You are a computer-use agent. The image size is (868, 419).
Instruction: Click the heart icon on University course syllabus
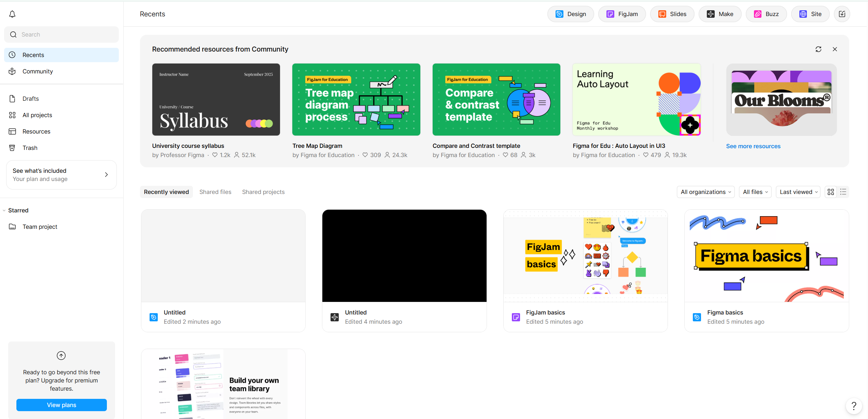tap(215, 155)
